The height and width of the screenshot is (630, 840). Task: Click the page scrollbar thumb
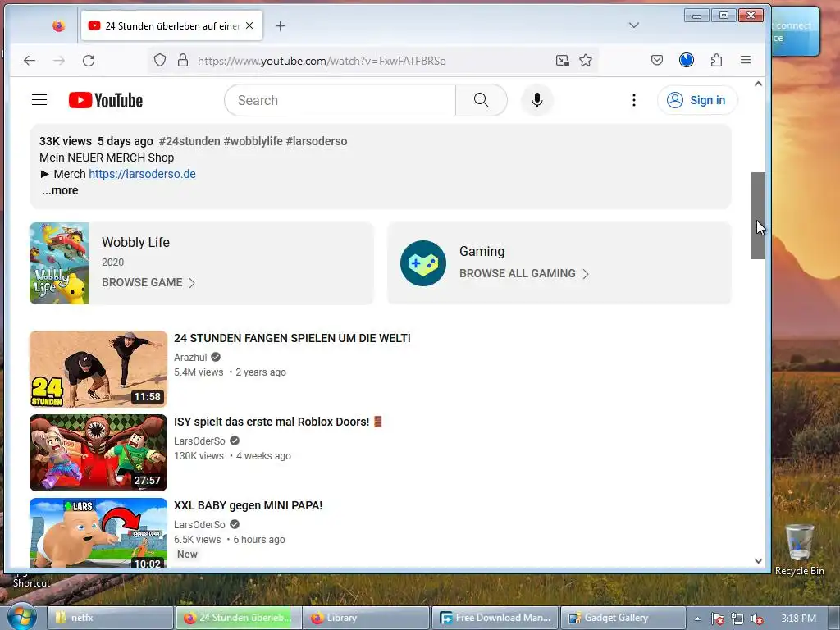click(x=758, y=216)
